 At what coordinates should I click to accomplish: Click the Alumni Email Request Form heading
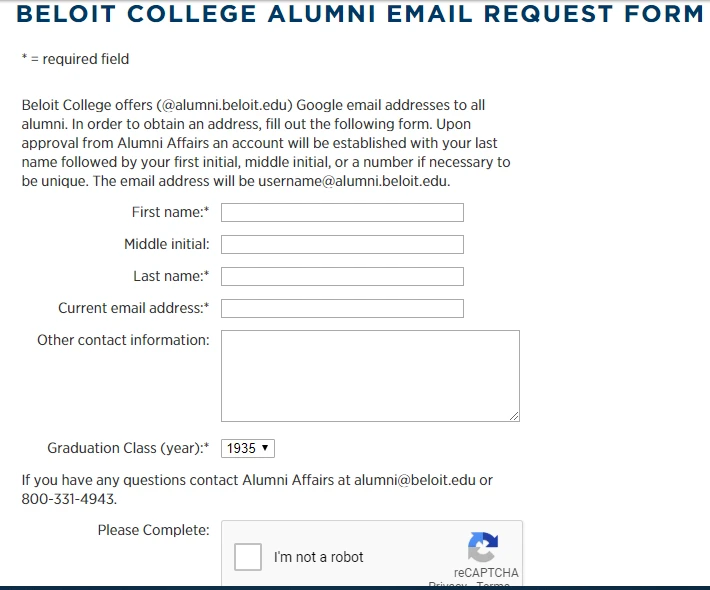360,14
